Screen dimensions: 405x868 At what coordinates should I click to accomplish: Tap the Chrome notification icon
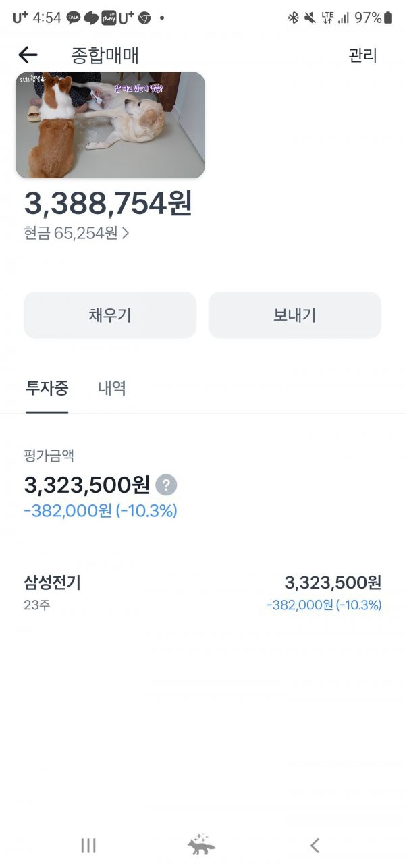click(144, 18)
